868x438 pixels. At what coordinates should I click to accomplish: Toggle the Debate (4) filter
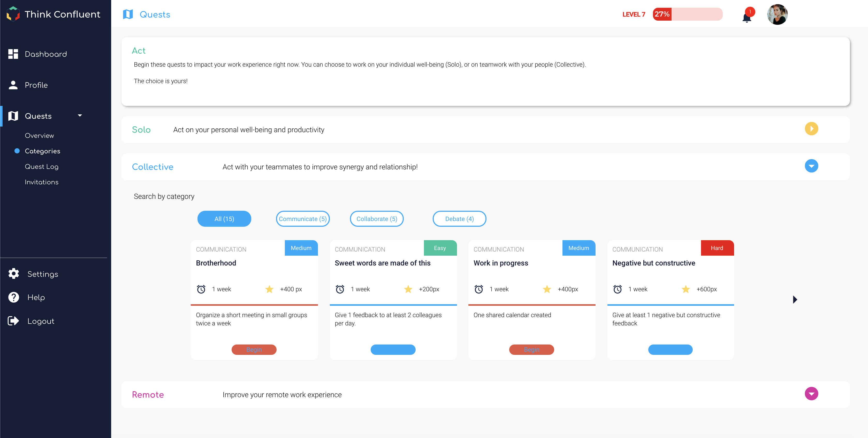click(x=459, y=219)
